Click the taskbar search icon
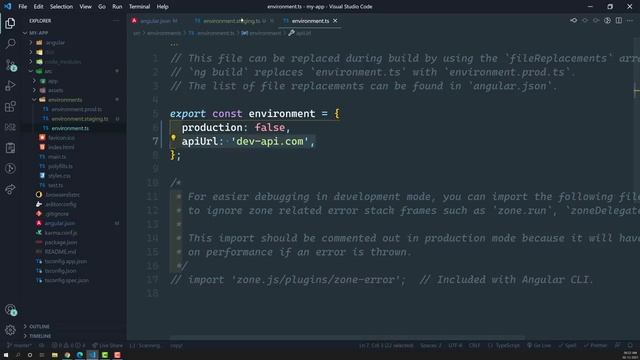 pyautogui.click(x=18, y=355)
